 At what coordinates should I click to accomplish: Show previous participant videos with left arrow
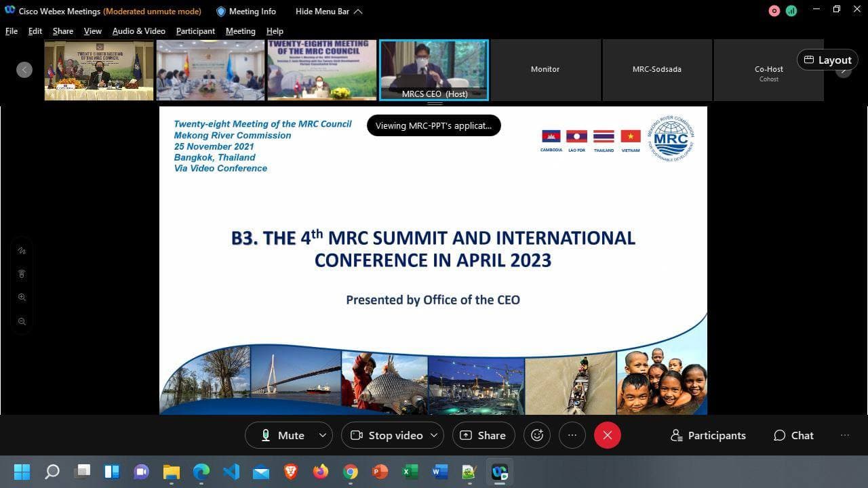tap(24, 70)
